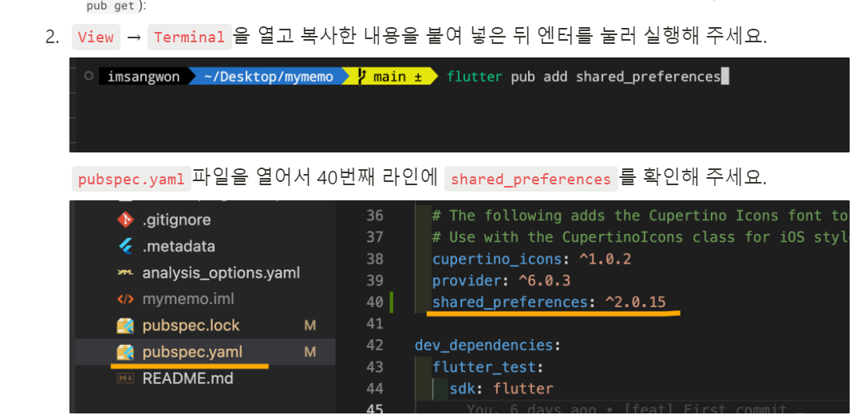868x419 pixels.
Task: Click the pubspec.yaml inline code label
Action: (x=131, y=180)
